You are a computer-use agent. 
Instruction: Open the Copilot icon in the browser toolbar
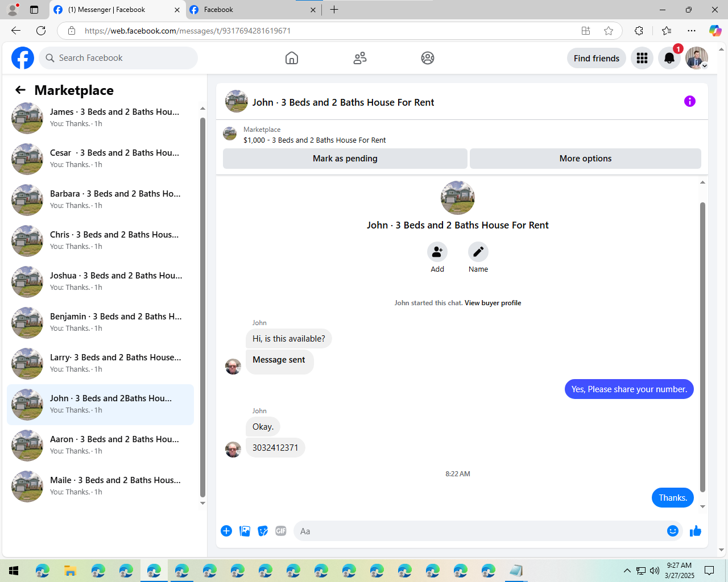pos(715,31)
